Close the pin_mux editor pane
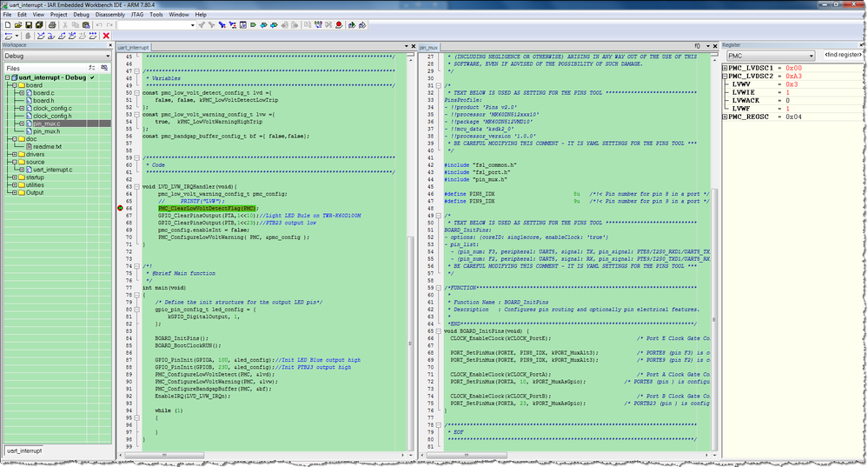 coord(715,46)
